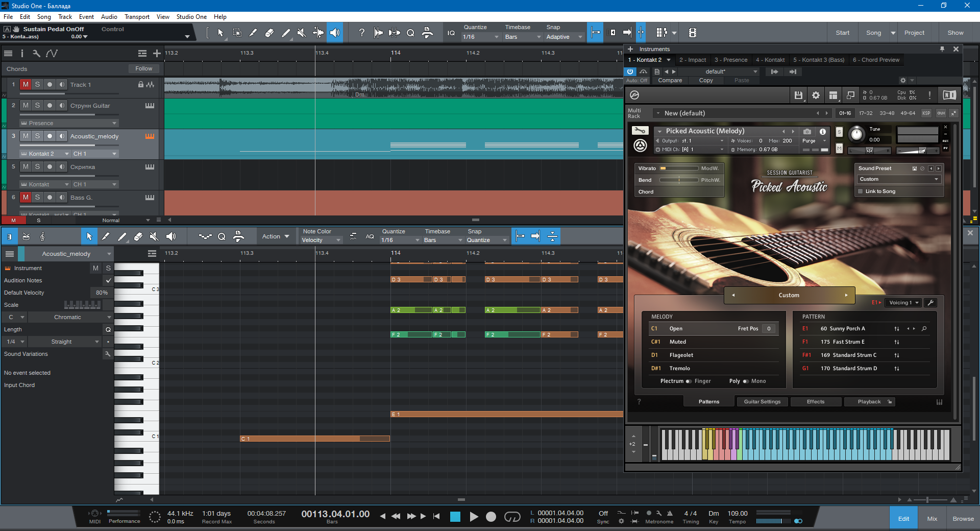Viewport: 980px width, 531px height.
Task: Solo the Струнн Guitar track
Action: point(37,106)
